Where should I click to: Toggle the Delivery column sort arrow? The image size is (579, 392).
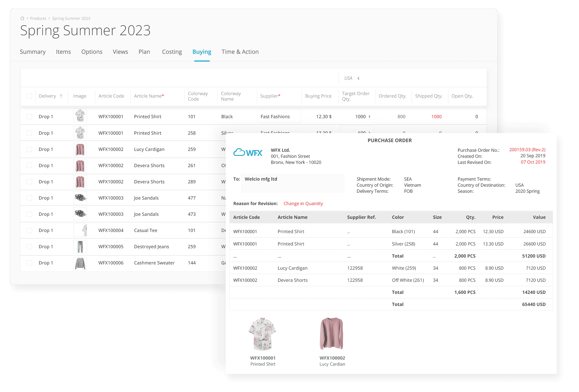click(61, 96)
